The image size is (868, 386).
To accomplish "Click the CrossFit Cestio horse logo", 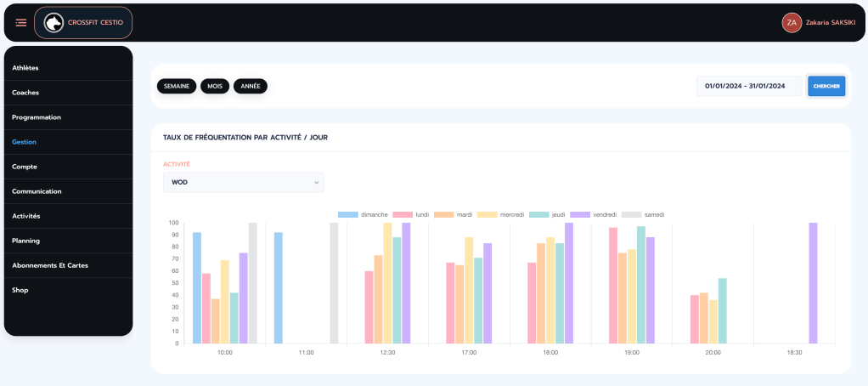I will [54, 23].
